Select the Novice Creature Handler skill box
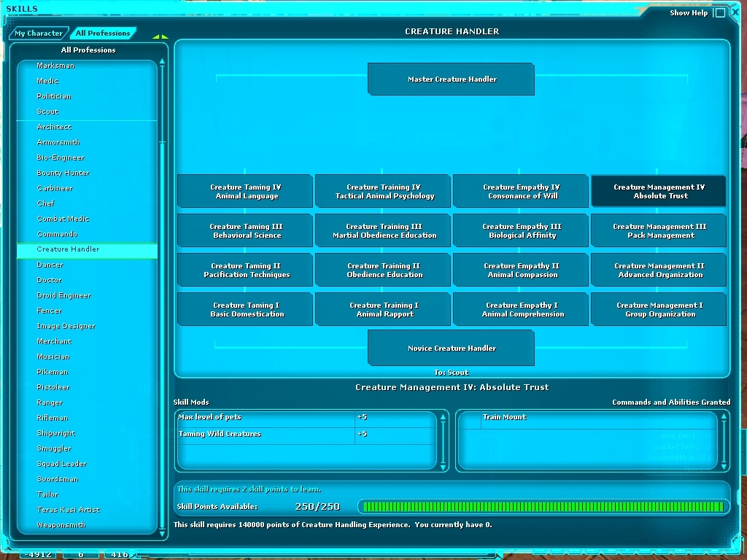 coord(451,348)
